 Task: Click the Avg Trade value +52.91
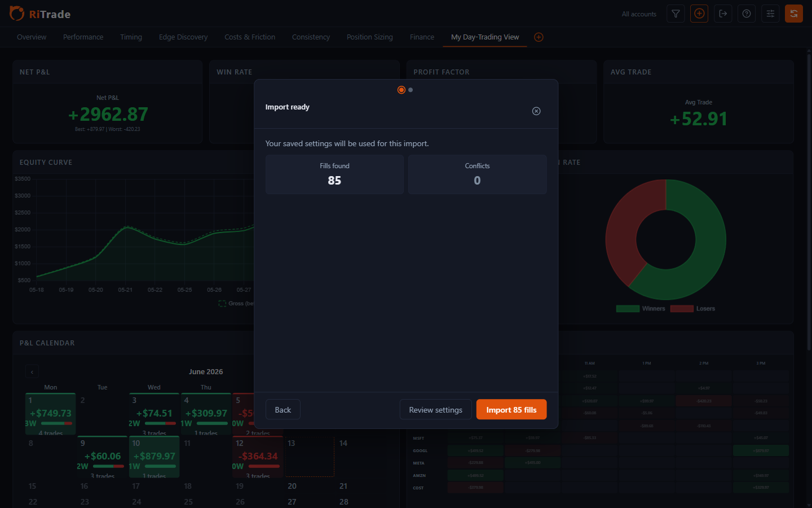point(698,119)
